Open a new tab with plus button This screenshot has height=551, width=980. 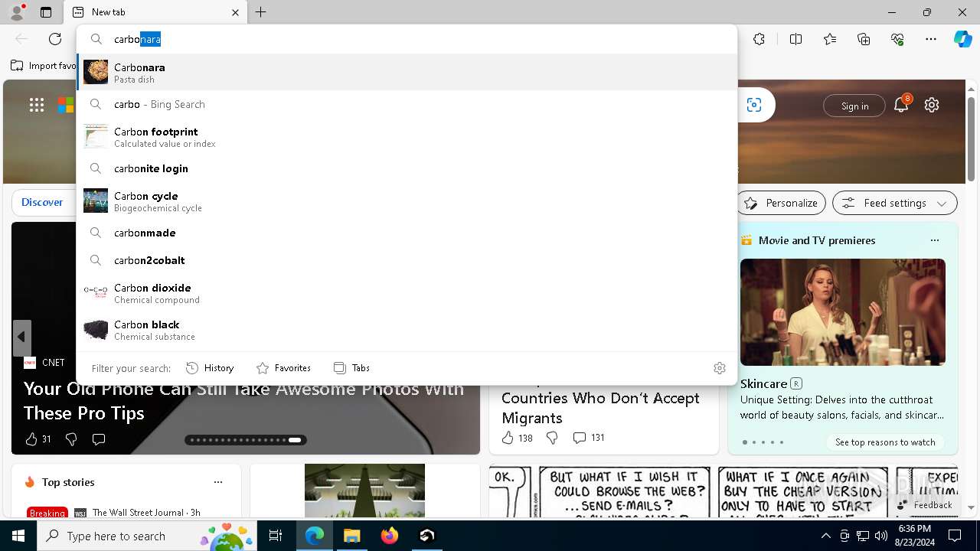tap(261, 12)
